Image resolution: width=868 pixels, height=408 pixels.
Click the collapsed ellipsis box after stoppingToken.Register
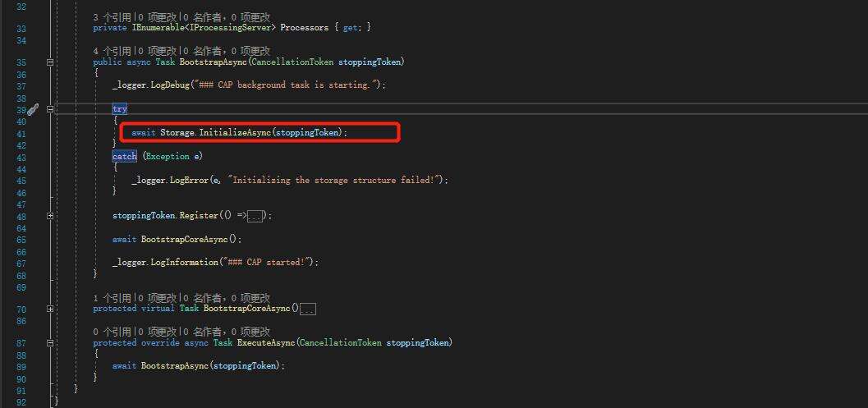(x=256, y=216)
